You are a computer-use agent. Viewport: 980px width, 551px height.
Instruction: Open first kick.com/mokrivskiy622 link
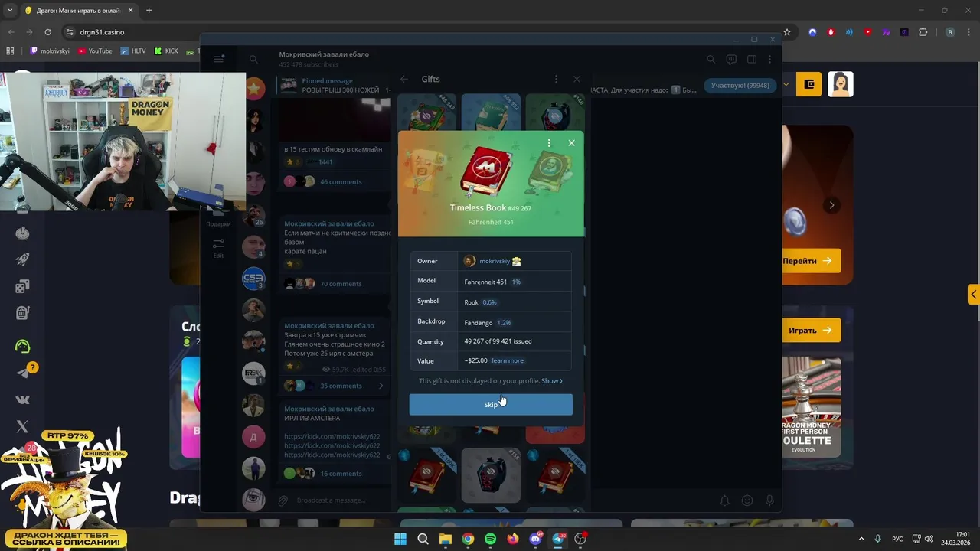(x=332, y=436)
